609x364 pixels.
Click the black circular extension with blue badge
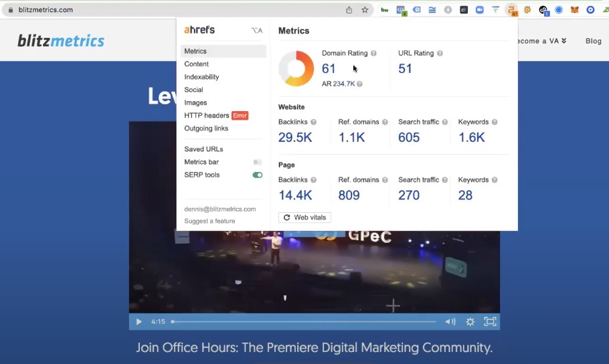[543, 11]
